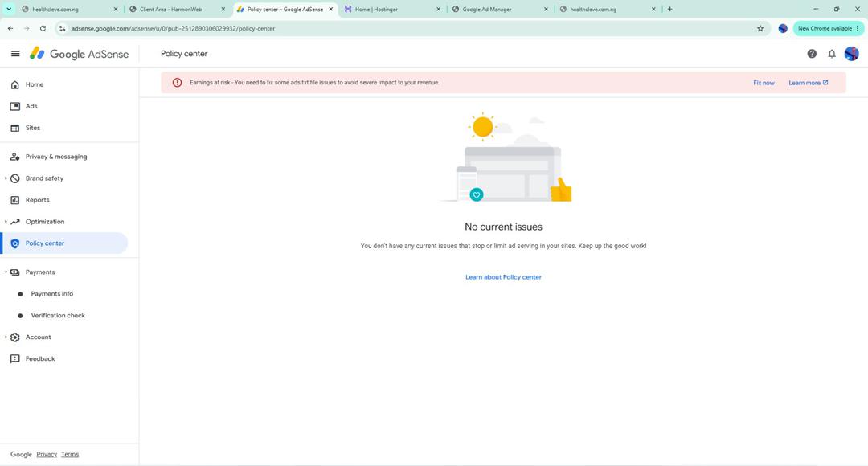The image size is (868, 466).
Task: Click the Home house icon in sidebar
Action: pyautogui.click(x=15, y=84)
